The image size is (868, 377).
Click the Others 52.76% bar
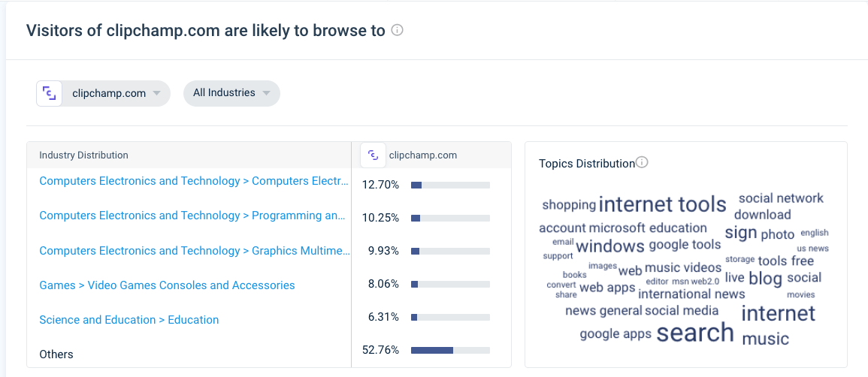coord(450,350)
